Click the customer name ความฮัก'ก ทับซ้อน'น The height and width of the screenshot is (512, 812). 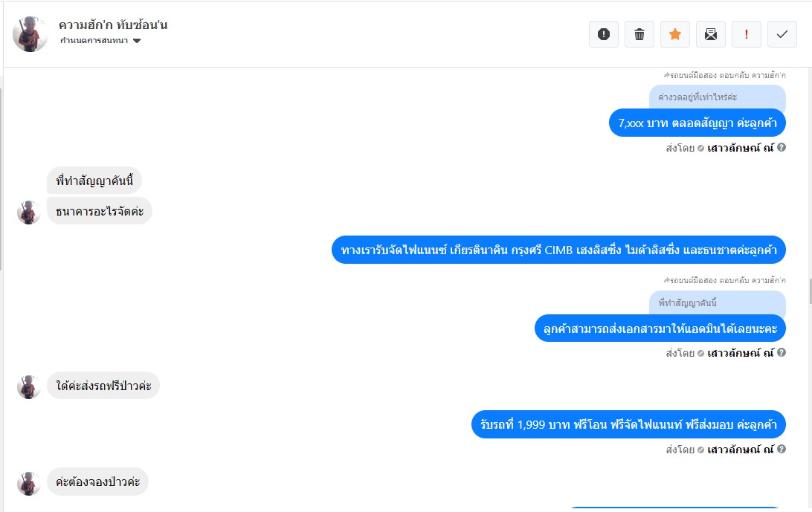point(113,25)
